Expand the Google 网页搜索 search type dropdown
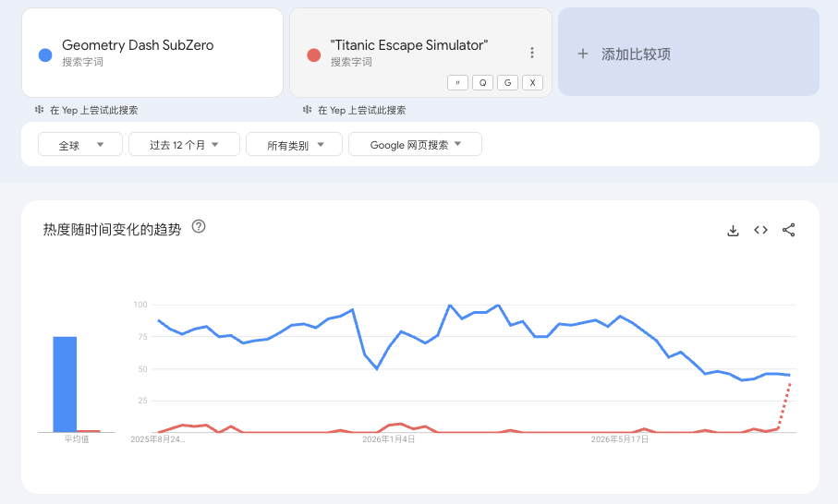The image size is (838, 504). [x=415, y=144]
